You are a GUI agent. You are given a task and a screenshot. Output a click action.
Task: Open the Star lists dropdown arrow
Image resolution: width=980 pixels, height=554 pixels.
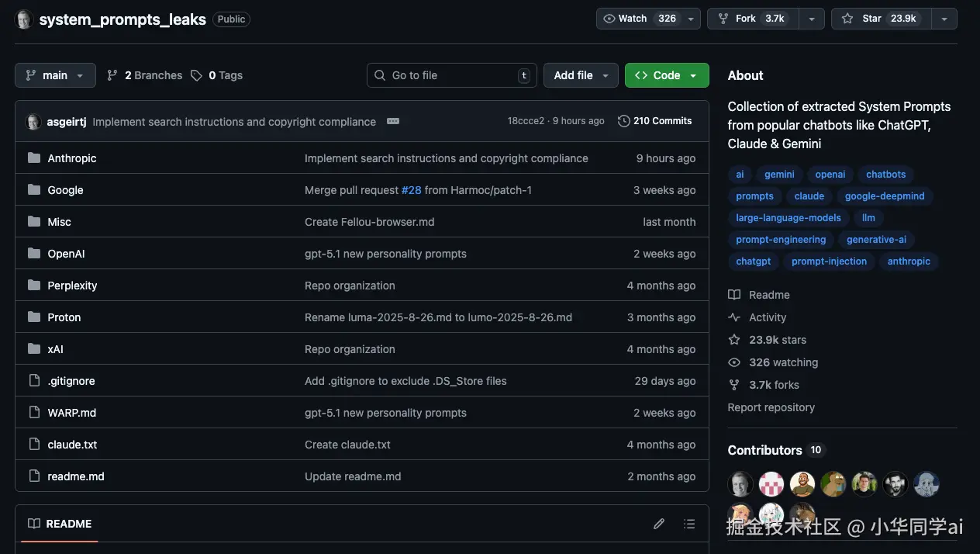tap(944, 19)
